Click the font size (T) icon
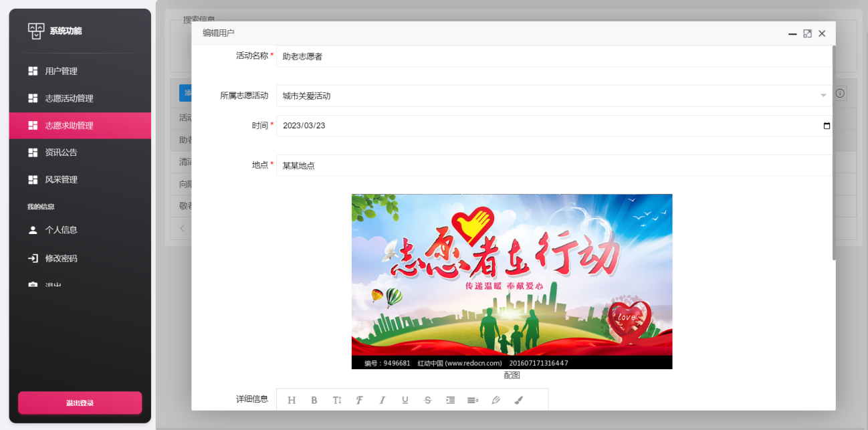The image size is (868, 430). [337, 400]
